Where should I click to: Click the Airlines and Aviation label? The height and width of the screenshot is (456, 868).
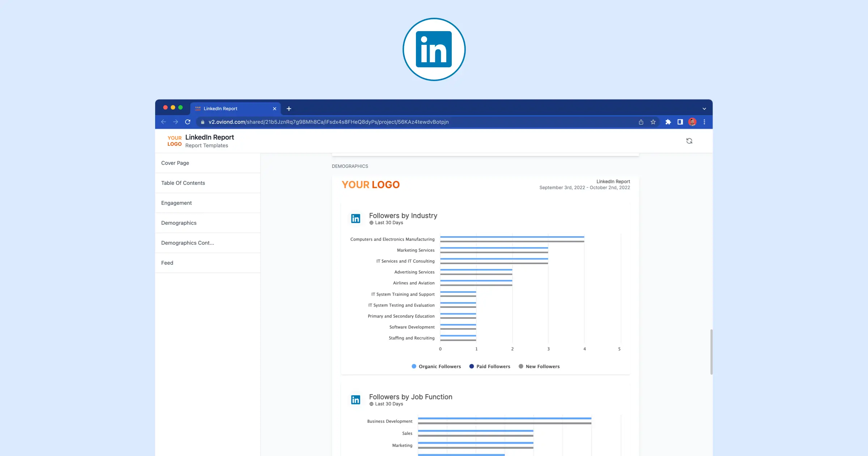coord(414,283)
